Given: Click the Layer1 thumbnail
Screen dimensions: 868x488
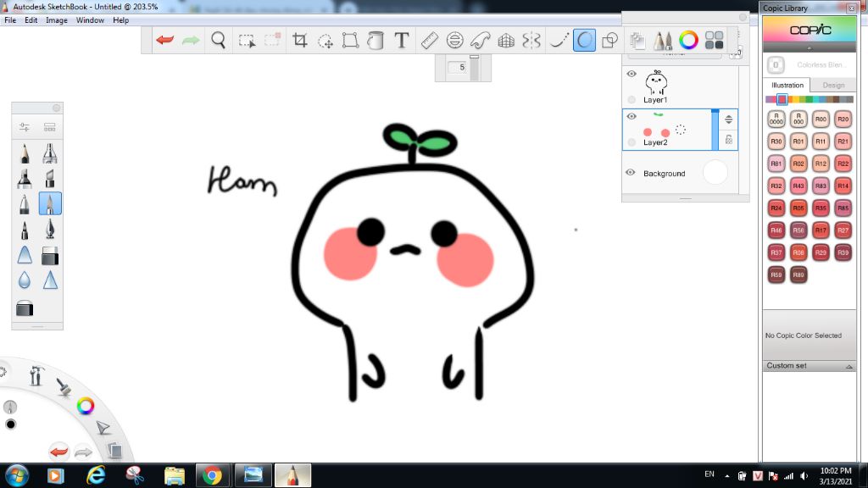Looking at the screenshot, I should [x=657, y=82].
